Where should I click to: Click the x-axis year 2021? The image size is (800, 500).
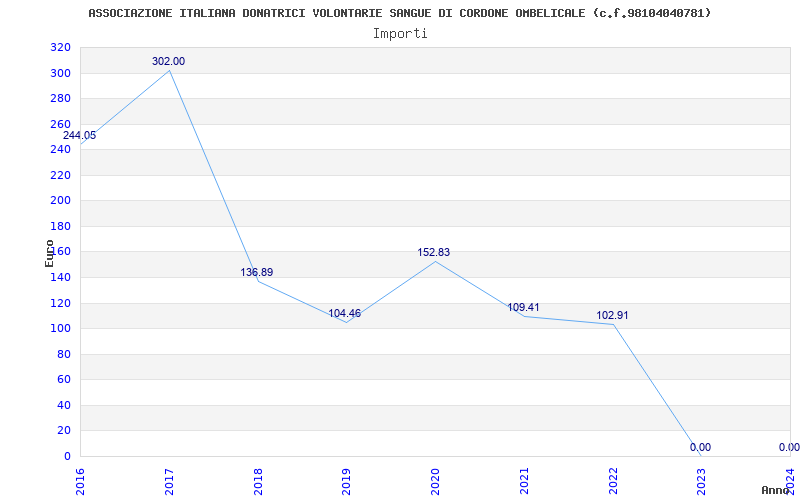click(x=524, y=482)
